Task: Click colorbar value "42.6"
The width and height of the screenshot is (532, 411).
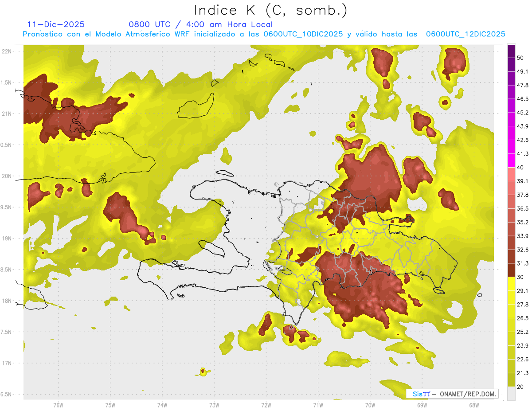Action: point(523,140)
